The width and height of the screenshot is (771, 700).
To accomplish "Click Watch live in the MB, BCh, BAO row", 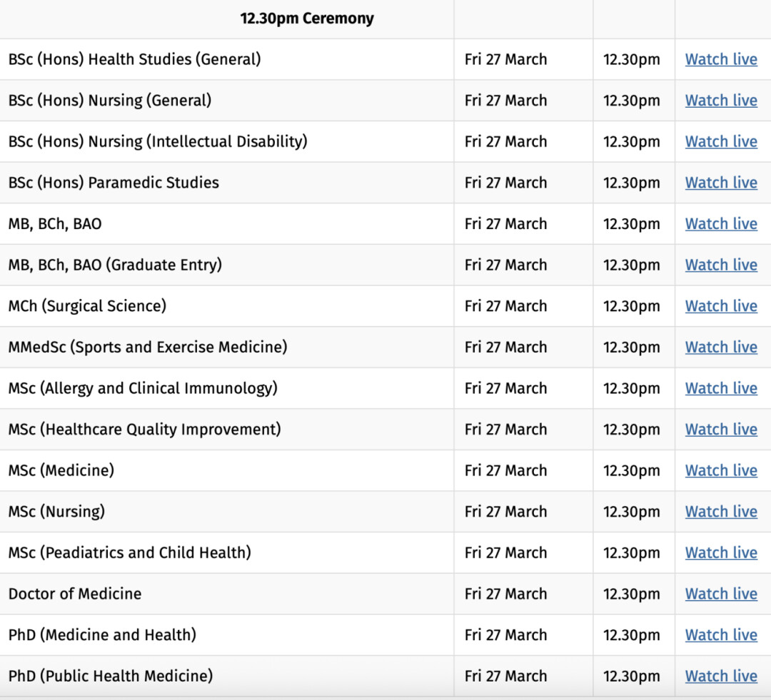I will coord(720,223).
